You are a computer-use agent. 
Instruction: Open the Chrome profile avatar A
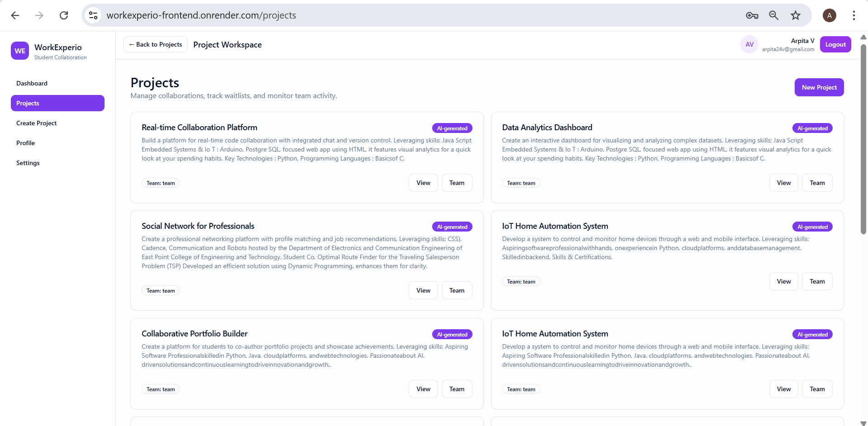click(x=830, y=15)
